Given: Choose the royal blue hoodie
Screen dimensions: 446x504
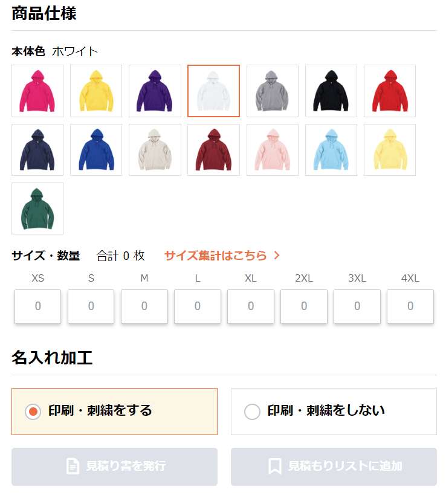Looking at the screenshot, I should (x=96, y=150).
